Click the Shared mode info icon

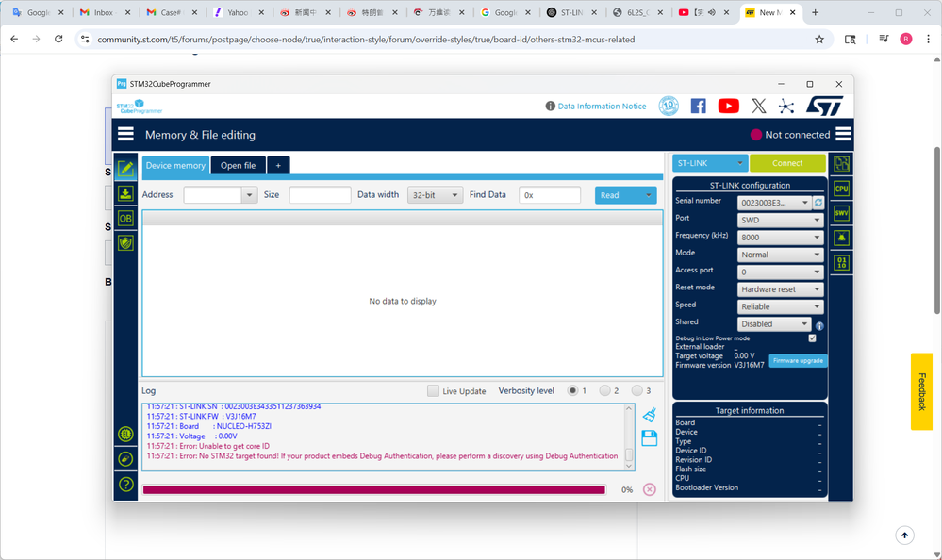coord(819,325)
